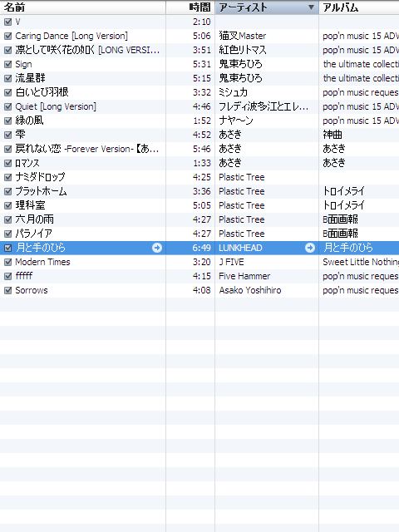
Task: Toggle the checkbox for プラットホーム
Action: [x=7, y=192]
